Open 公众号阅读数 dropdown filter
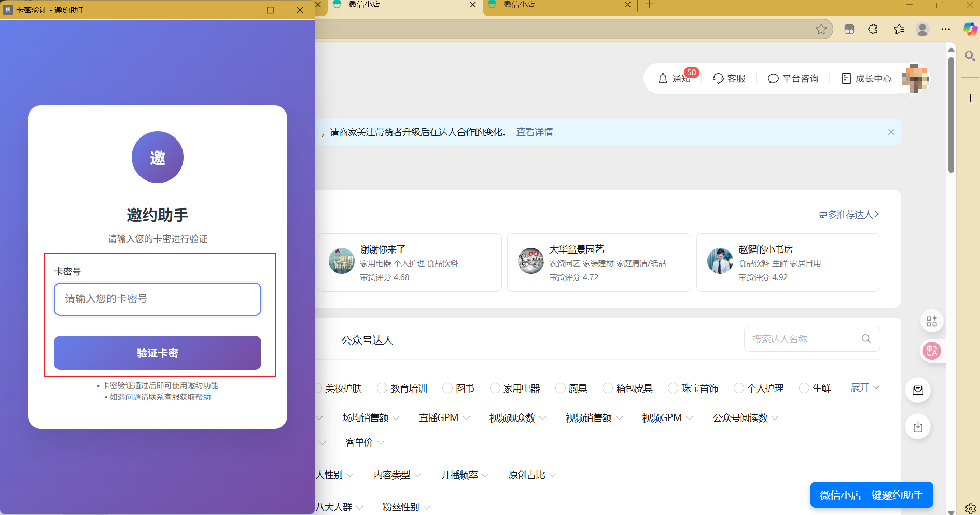The height and width of the screenshot is (515, 980). pyautogui.click(x=746, y=418)
